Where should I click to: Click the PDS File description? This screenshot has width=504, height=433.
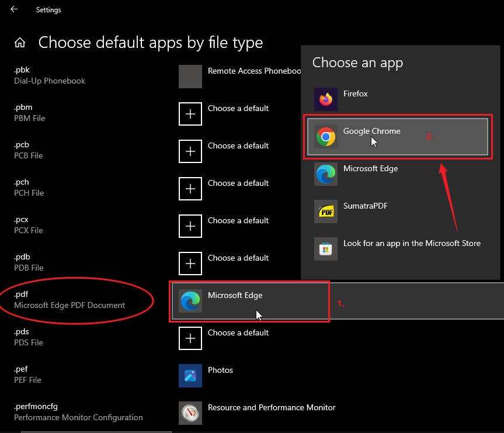[x=28, y=342]
